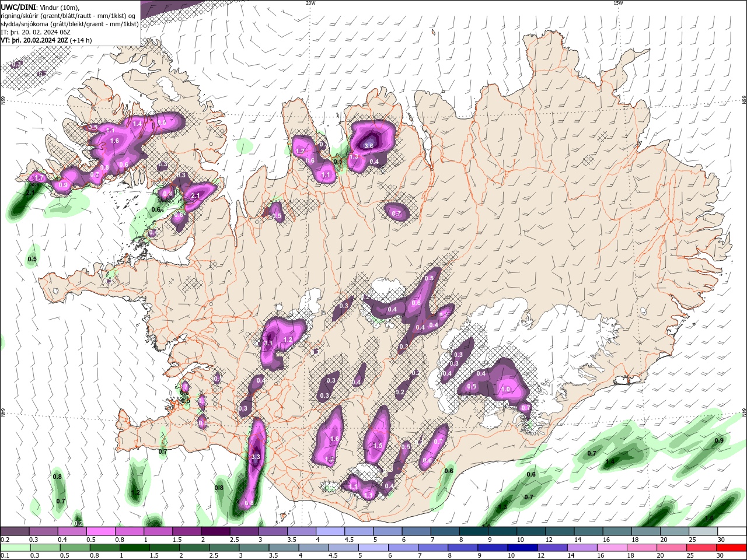
Task: Click the '0.1' label under the lower legend
Action: (5, 556)
